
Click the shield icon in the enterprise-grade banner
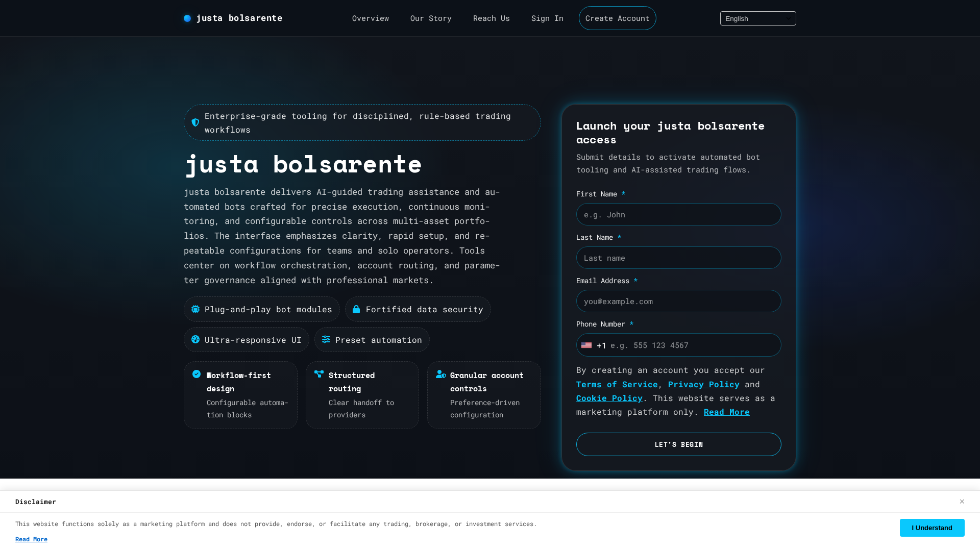pos(195,122)
